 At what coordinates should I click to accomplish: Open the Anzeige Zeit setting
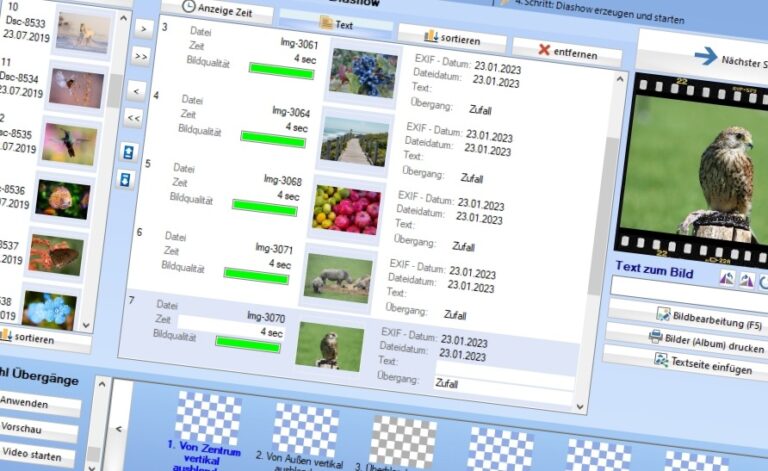[x=217, y=9]
